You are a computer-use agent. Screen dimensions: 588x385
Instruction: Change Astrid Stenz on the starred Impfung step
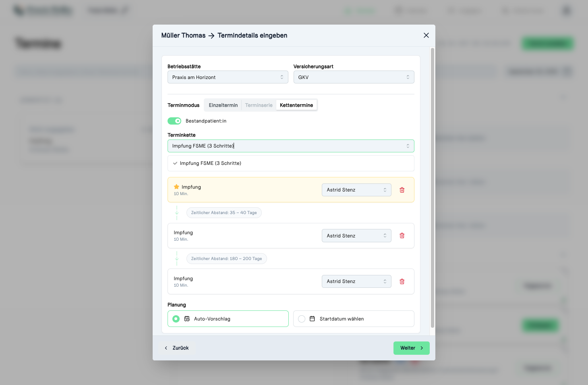[356, 190]
